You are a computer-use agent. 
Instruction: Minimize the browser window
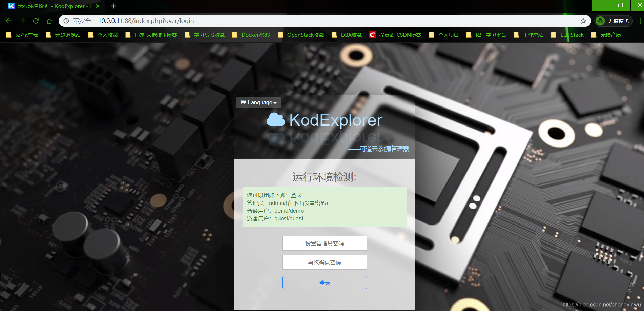[601, 5]
